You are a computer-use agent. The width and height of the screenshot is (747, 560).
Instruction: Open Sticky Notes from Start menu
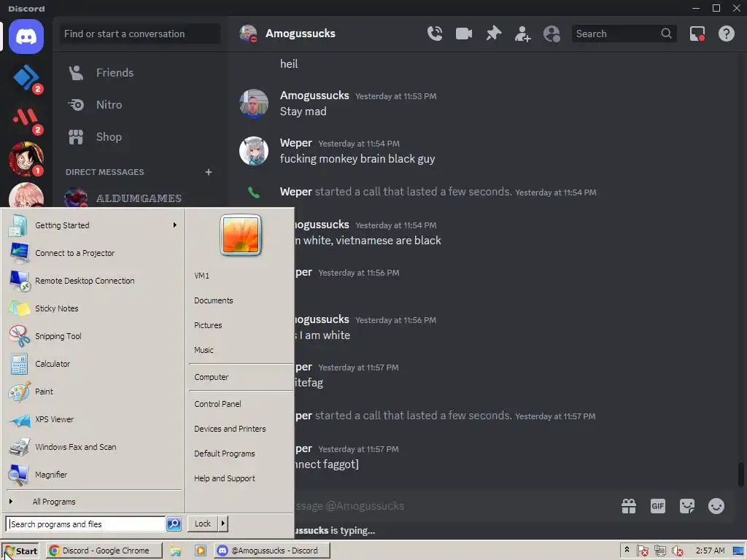[x=93, y=308]
